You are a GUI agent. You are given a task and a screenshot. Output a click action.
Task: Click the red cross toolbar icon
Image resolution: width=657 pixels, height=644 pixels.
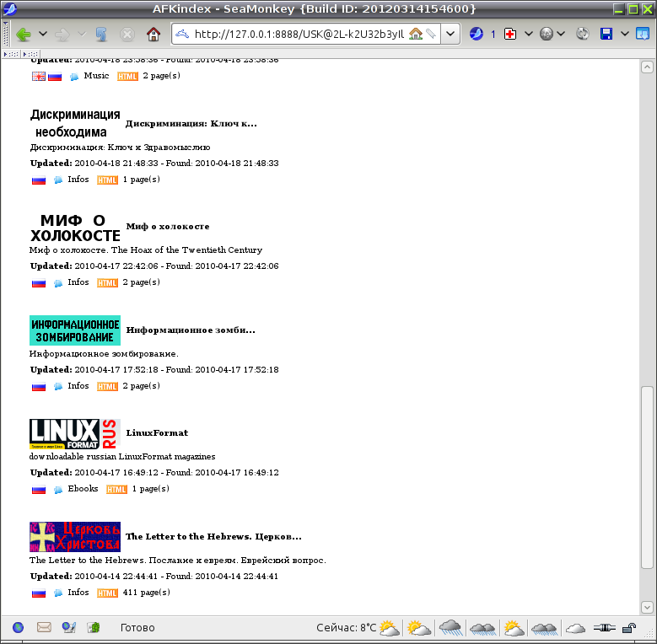point(510,34)
